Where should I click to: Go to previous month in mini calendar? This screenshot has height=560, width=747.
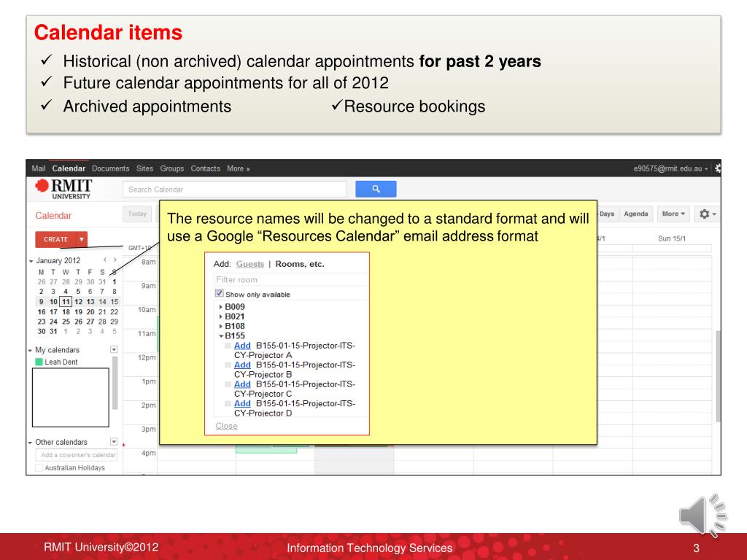coord(105,260)
